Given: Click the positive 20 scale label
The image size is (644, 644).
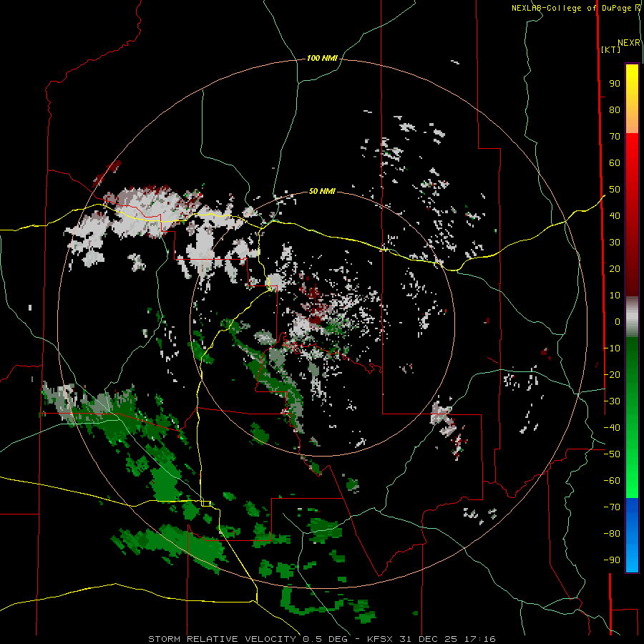Looking at the screenshot, I should [615, 269].
